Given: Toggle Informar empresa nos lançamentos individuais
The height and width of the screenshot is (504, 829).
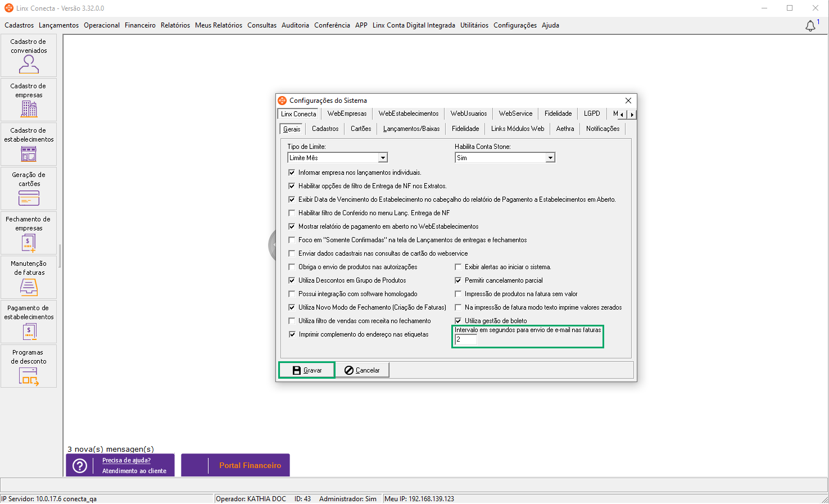Looking at the screenshot, I should point(292,172).
